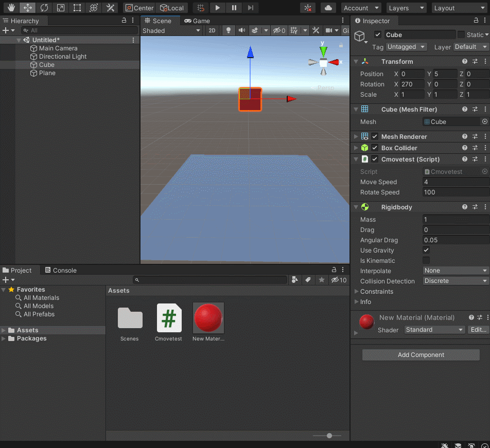This screenshot has width=490, height=448.
Task: Select Directional Light in Hierarchy
Action: click(62, 57)
